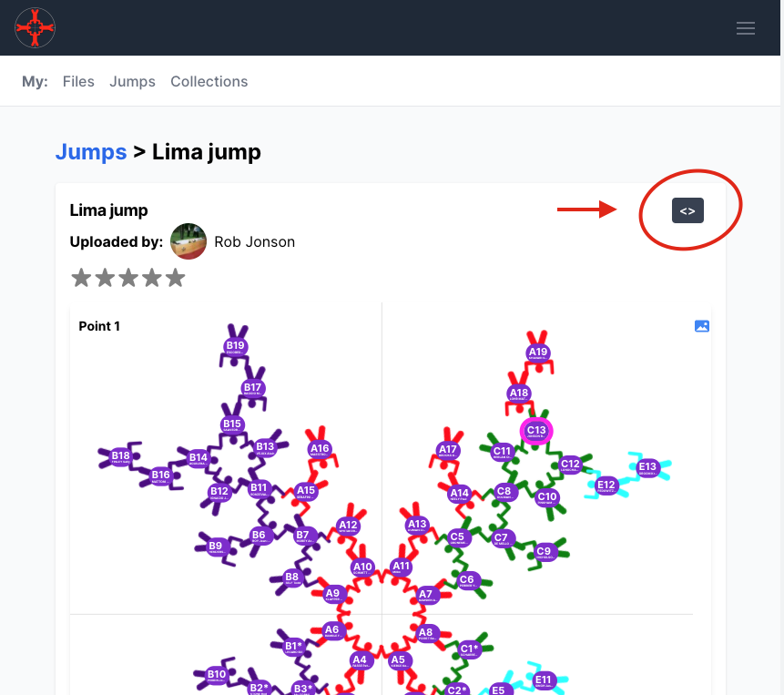Image resolution: width=784 pixels, height=695 pixels.
Task: Select the B19 jumper at top left
Action: [x=236, y=346]
